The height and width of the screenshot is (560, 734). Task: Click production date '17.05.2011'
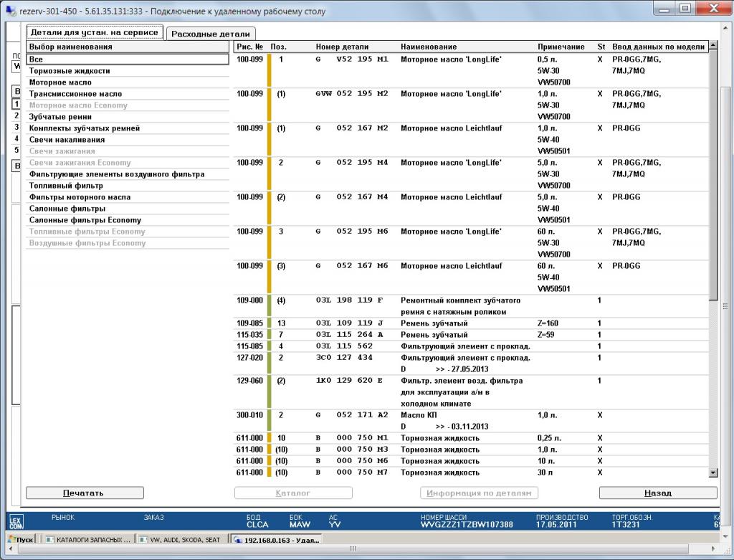tap(556, 524)
